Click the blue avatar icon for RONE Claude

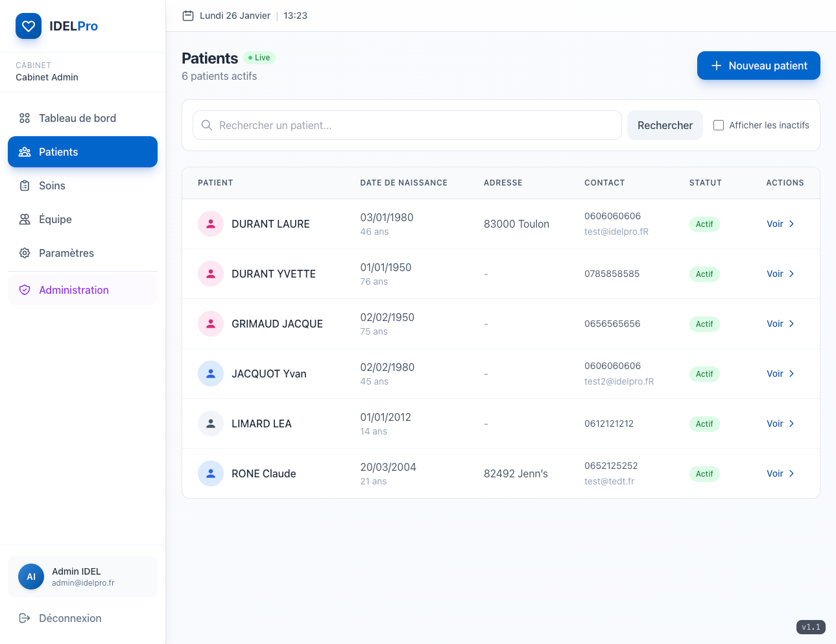pos(211,473)
